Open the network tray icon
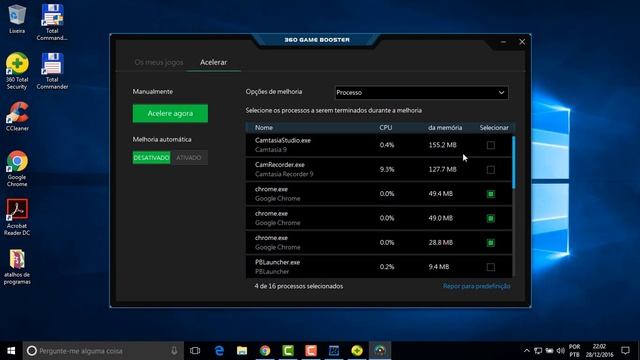This screenshot has height=360, width=640. 538,351
